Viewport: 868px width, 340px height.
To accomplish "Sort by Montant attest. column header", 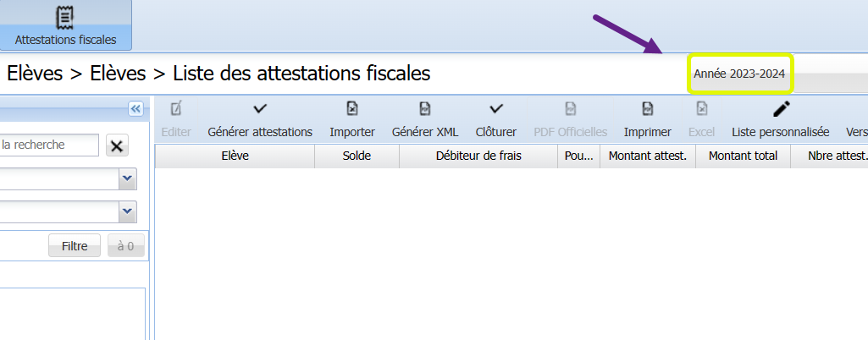I will [647, 156].
